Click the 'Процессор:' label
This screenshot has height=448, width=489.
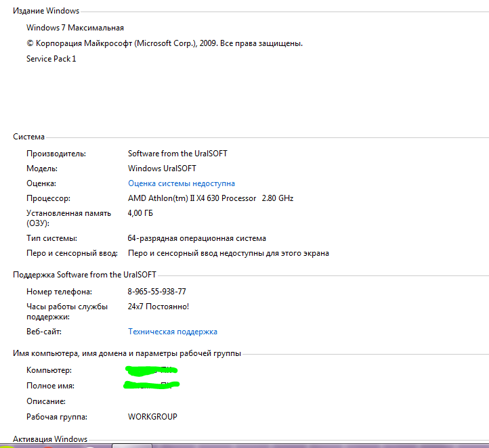pyautogui.click(x=48, y=198)
